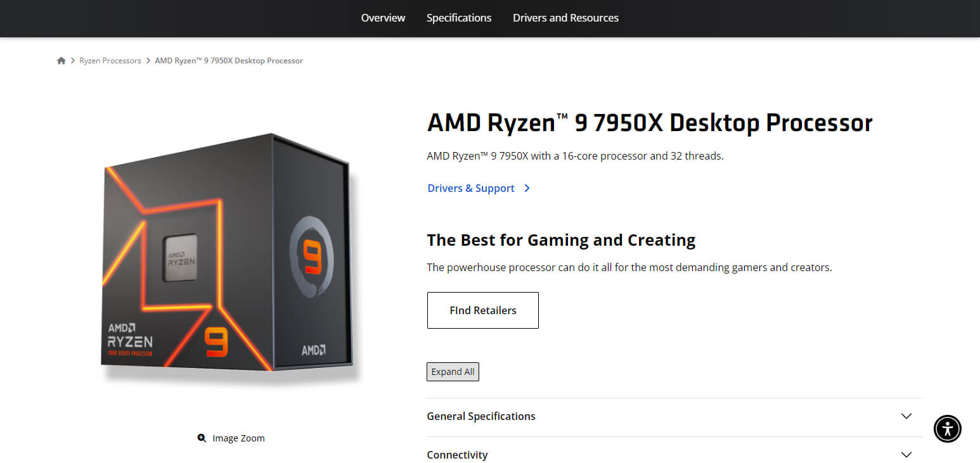This screenshot has width=980, height=463.
Task: Go to the home breadcrumb icon
Action: pos(61,61)
